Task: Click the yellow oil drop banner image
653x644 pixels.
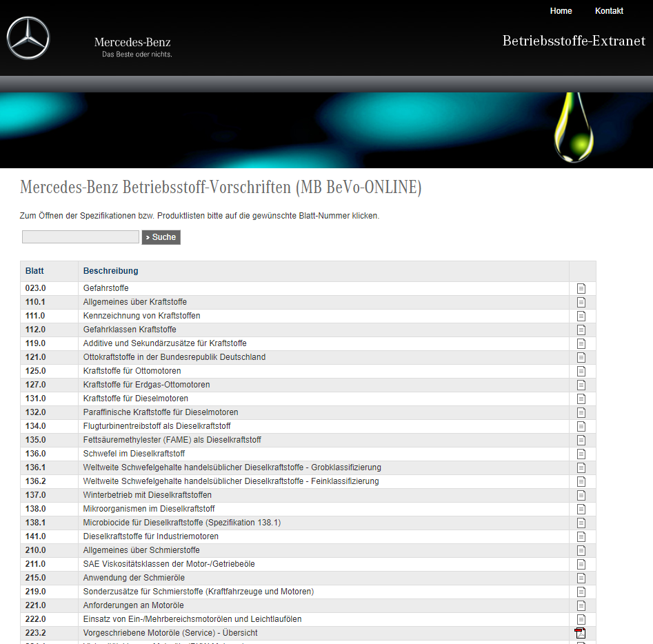Action: pyautogui.click(x=574, y=127)
